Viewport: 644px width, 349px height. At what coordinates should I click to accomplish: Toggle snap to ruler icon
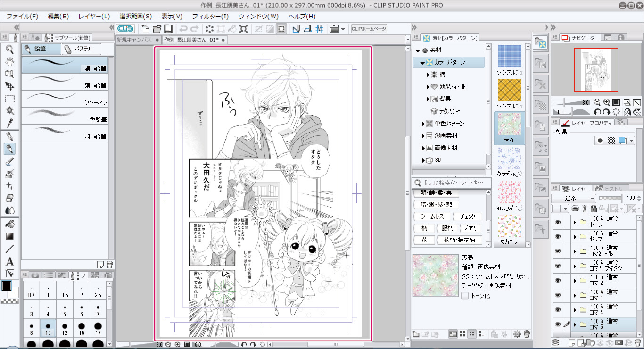[296, 29]
